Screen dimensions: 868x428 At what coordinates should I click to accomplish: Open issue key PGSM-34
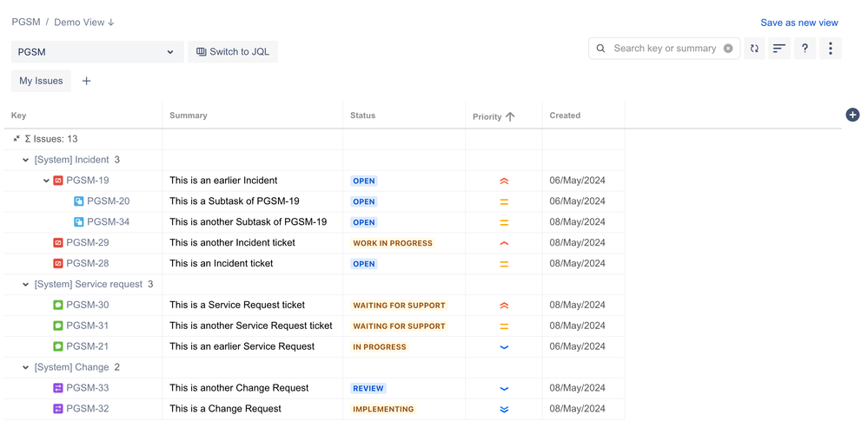[x=109, y=221]
